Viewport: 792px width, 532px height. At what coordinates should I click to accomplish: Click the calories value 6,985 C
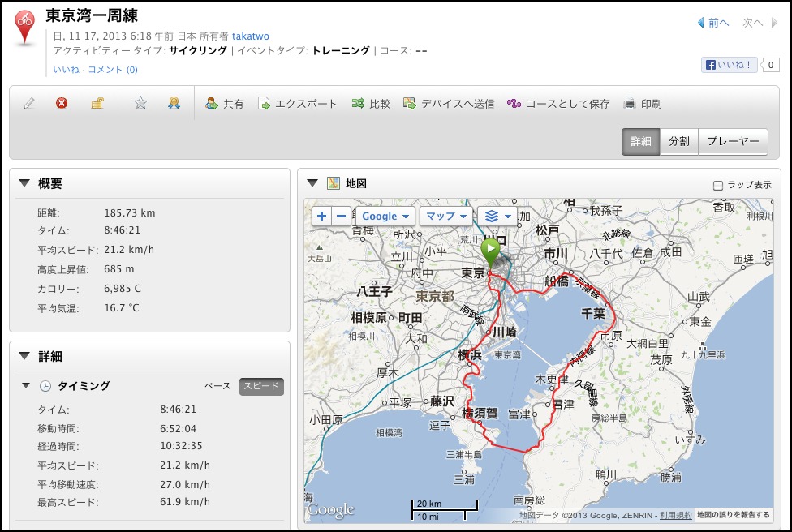(123, 289)
